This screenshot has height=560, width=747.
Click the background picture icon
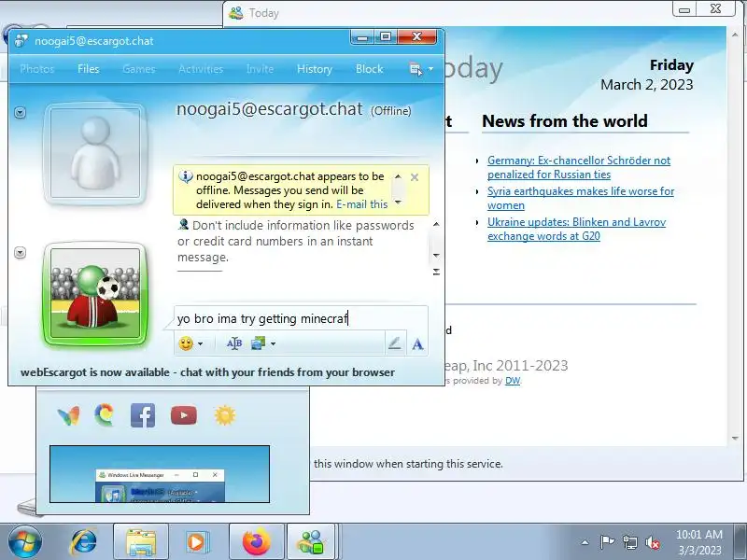[x=259, y=343]
